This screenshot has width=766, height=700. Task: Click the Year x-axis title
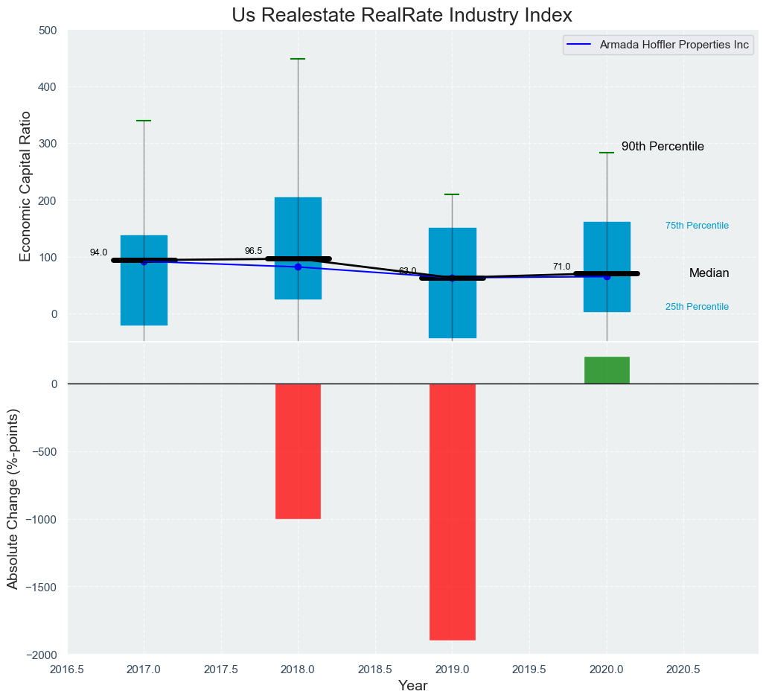point(412,686)
